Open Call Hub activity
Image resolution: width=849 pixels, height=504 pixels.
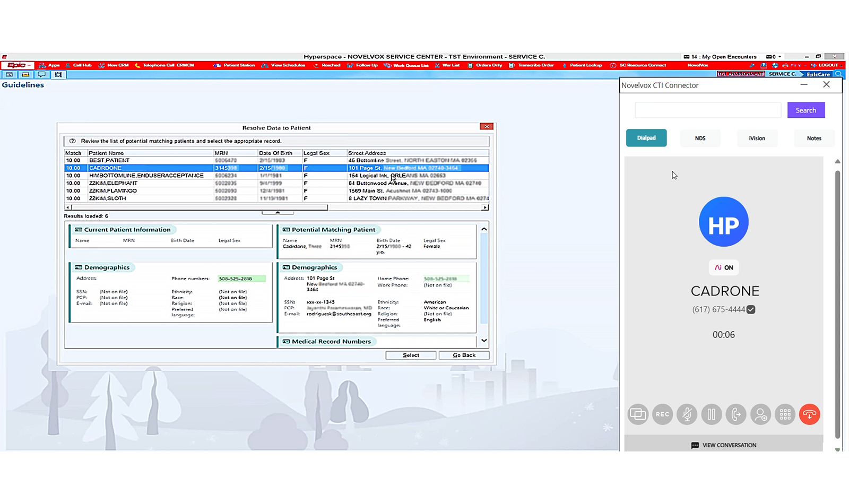pyautogui.click(x=79, y=65)
